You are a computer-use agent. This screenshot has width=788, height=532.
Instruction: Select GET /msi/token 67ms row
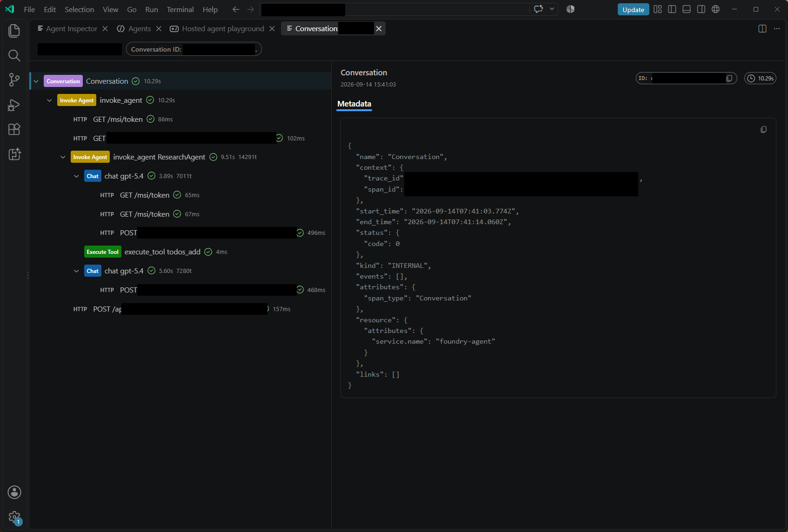pyautogui.click(x=180, y=214)
